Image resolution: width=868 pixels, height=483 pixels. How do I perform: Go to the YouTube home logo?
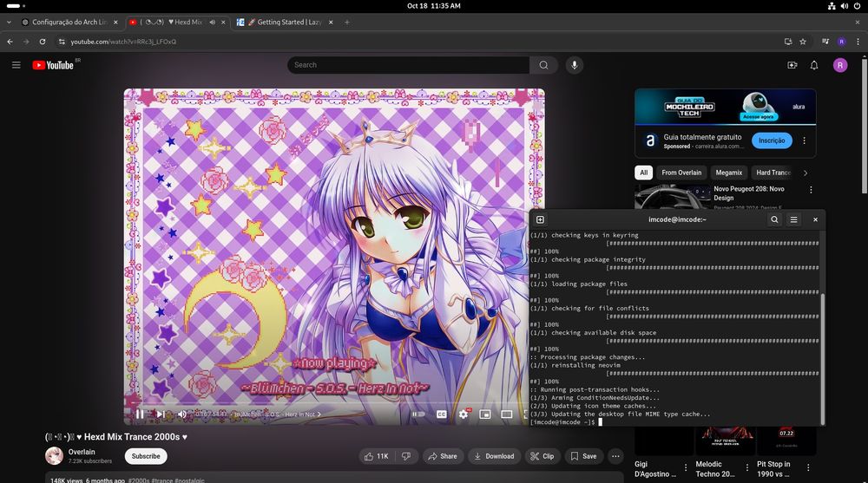53,65
